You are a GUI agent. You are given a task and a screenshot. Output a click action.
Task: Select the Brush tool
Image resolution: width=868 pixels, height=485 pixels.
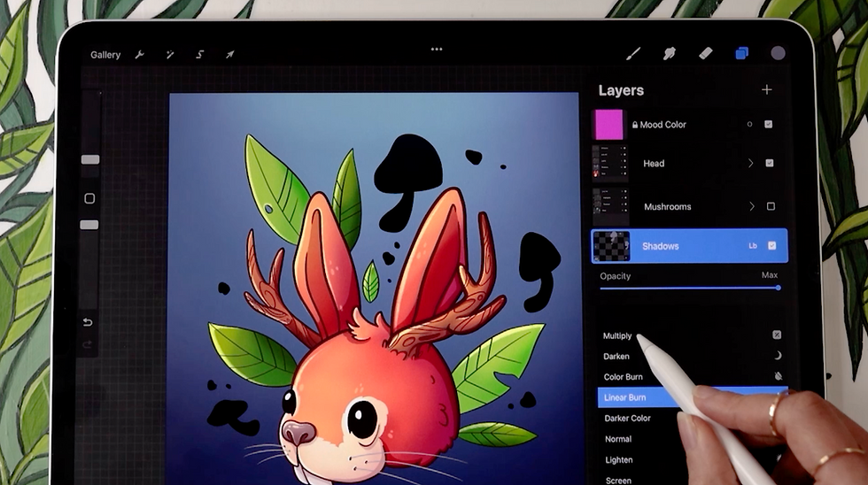click(x=633, y=53)
